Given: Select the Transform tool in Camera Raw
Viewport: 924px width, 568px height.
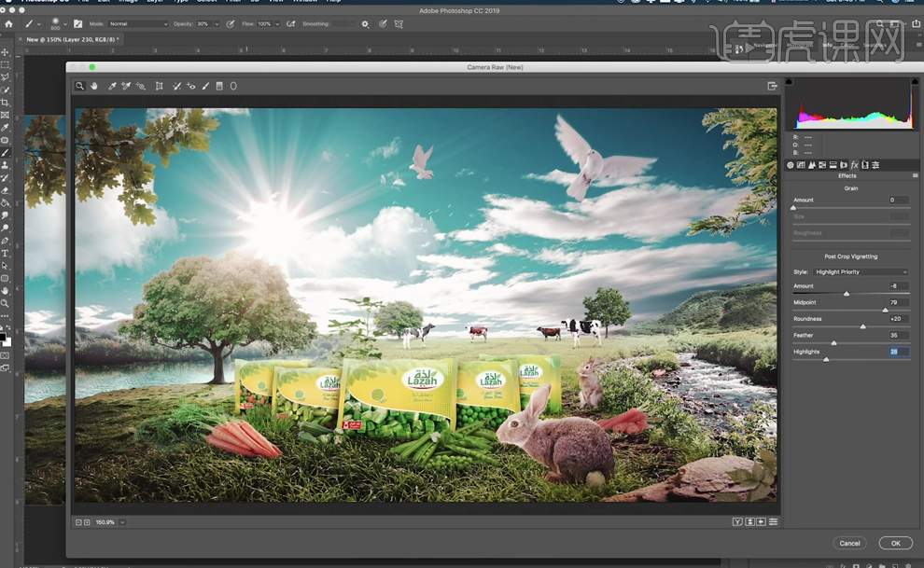Looking at the screenshot, I should (x=159, y=86).
